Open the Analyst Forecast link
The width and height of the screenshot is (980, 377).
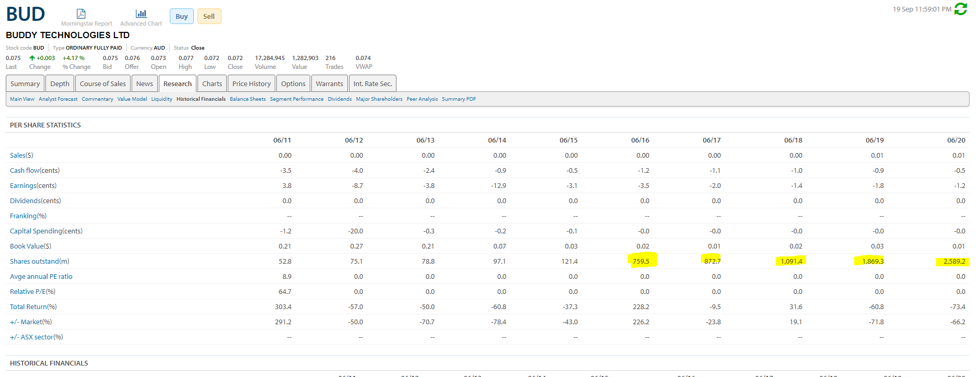[58, 99]
